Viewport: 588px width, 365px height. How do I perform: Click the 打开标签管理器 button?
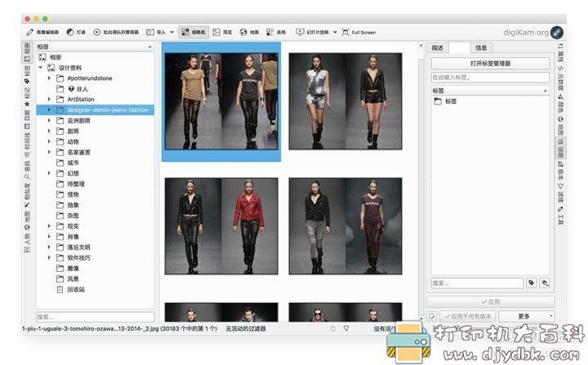(491, 64)
